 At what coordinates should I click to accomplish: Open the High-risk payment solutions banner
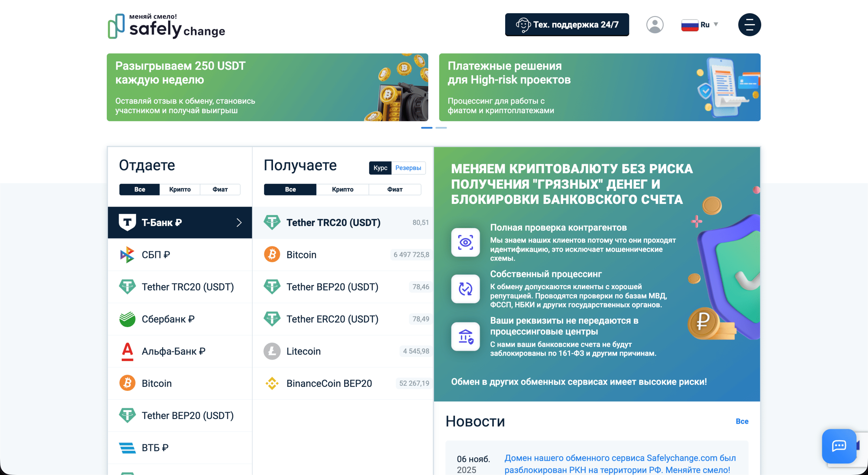[599, 87]
